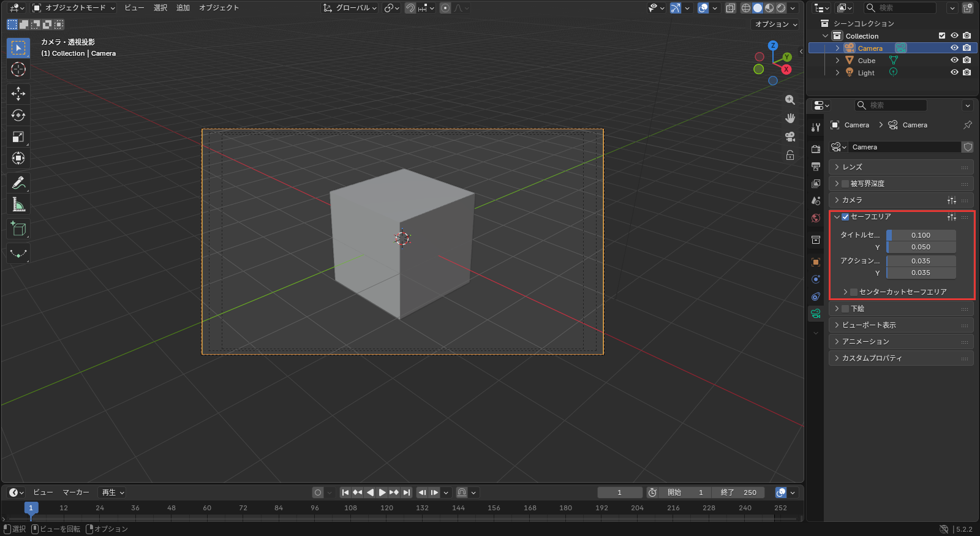Viewport: 980px width, 536px height.
Task: Select the Transform tool
Action: pos(18,158)
